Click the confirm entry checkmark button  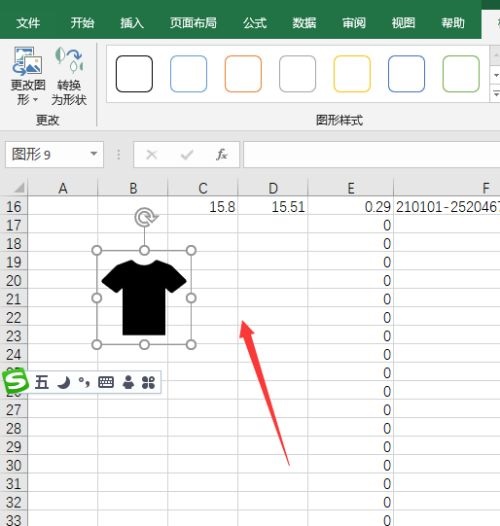[187, 155]
